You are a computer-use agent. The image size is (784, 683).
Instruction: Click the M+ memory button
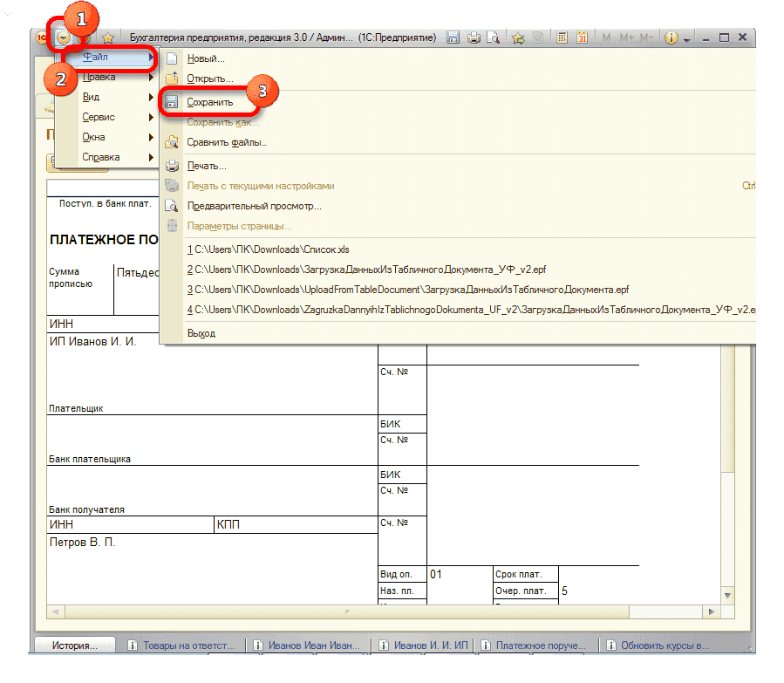click(x=626, y=38)
